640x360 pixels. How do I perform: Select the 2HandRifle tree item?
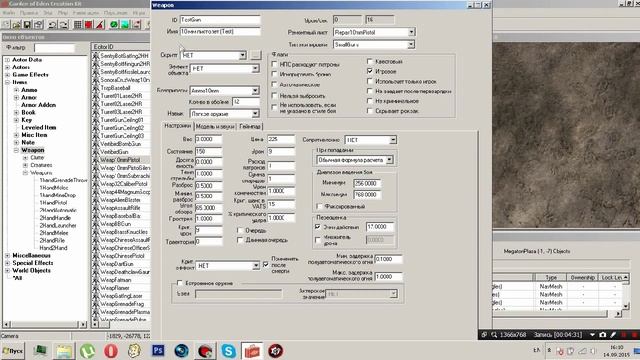(x=52, y=240)
